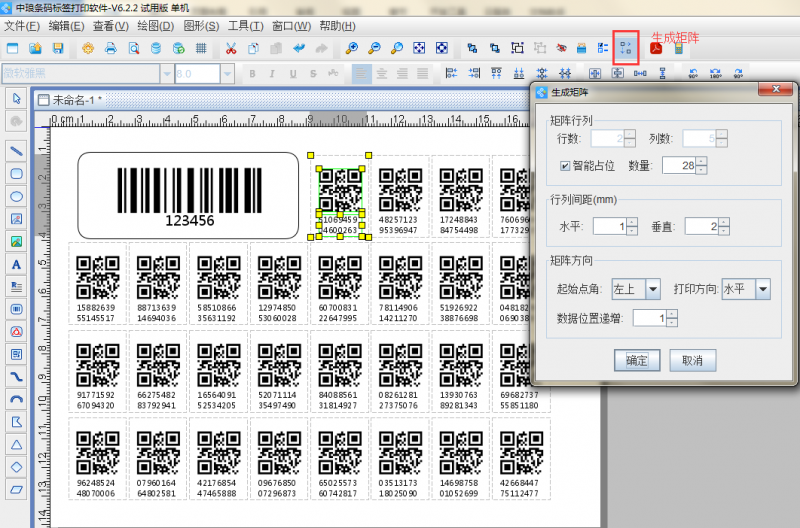Select the straight line drawing tool
800x528 pixels.
click(16, 149)
